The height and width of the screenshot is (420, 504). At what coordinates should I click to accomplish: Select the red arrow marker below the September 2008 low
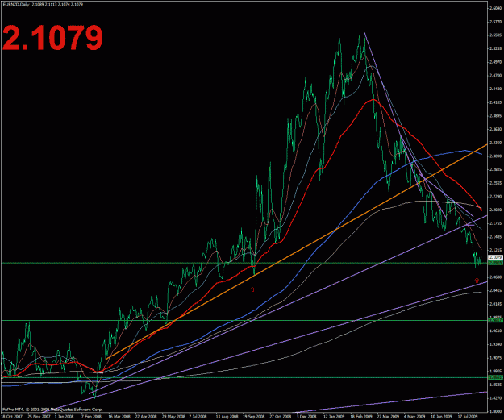click(252, 289)
